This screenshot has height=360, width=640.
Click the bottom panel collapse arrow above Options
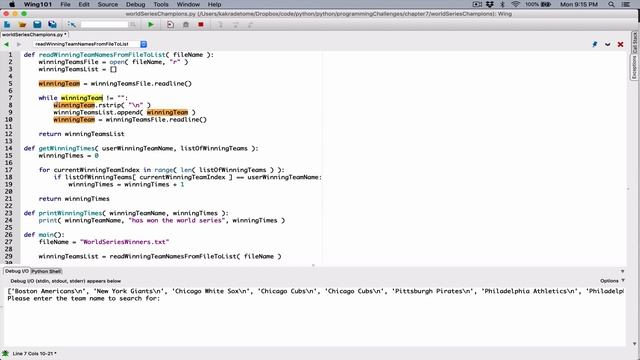point(622,271)
